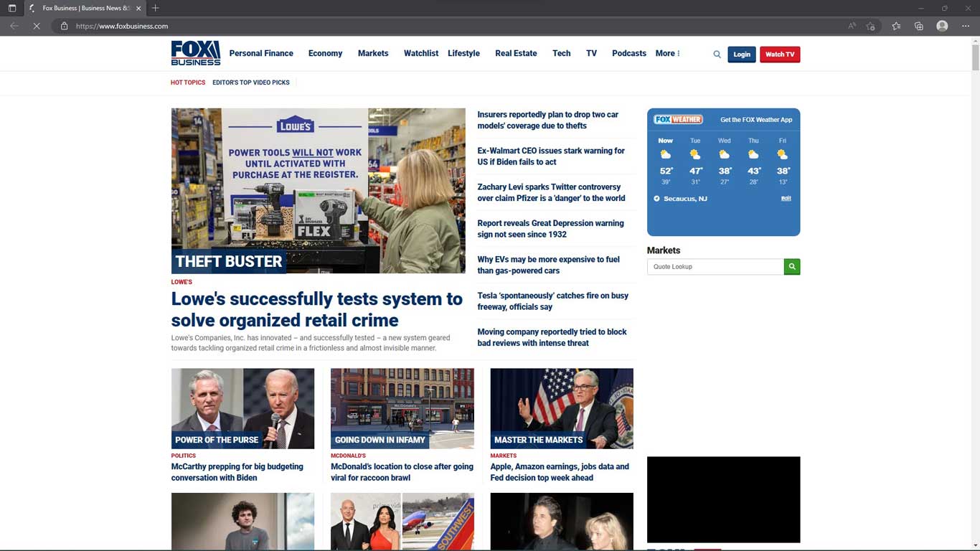This screenshot has height=551, width=980.
Task: Click the Fox Business logo
Action: point(195,53)
